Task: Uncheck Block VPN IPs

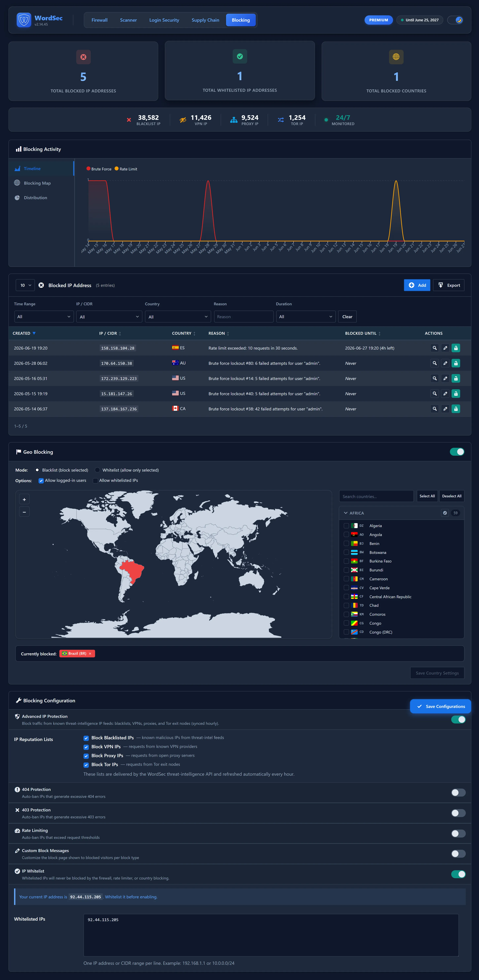Action: (x=86, y=747)
